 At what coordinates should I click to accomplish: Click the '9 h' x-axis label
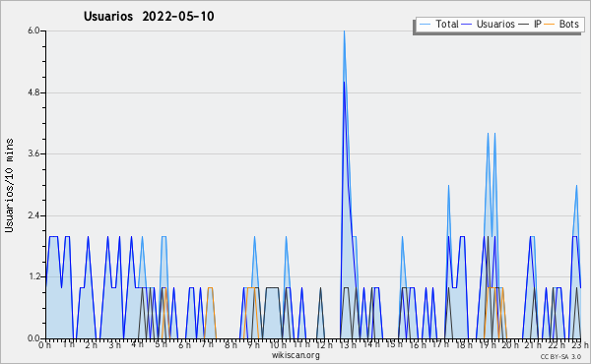coord(254,345)
